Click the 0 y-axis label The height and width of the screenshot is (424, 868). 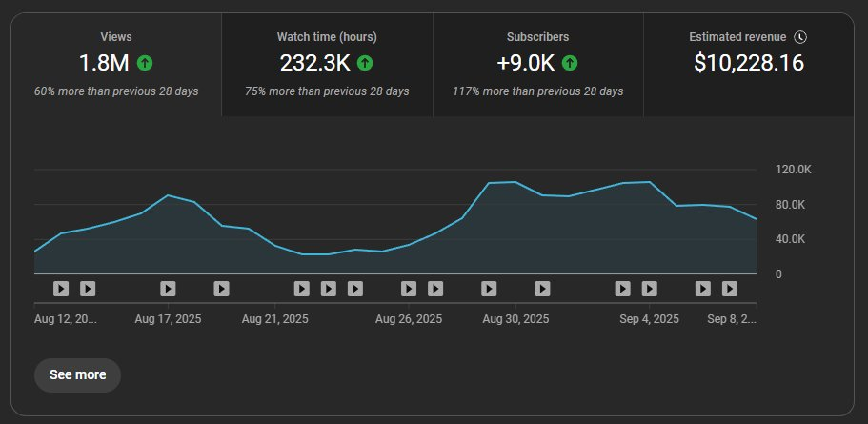pyautogui.click(x=778, y=274)
